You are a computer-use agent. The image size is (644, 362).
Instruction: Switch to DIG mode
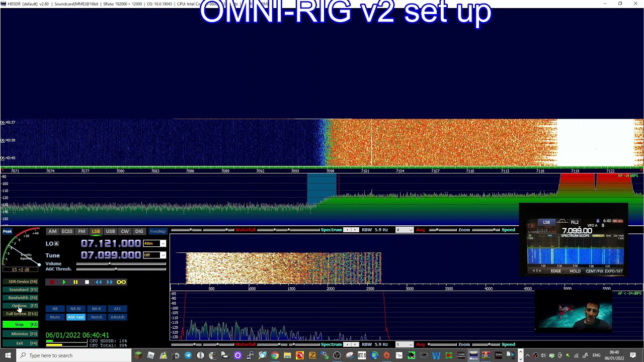[139, 231]
